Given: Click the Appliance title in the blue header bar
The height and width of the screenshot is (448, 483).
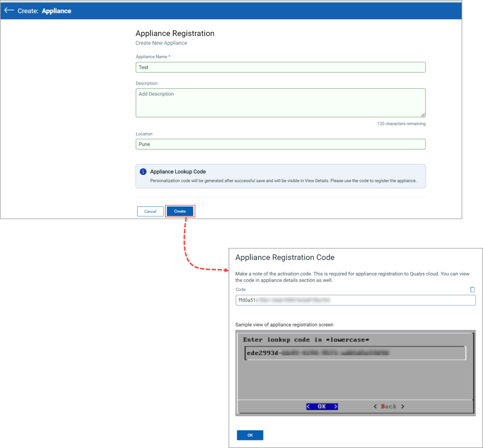Looking at the screenshot, I should [57, 11].
